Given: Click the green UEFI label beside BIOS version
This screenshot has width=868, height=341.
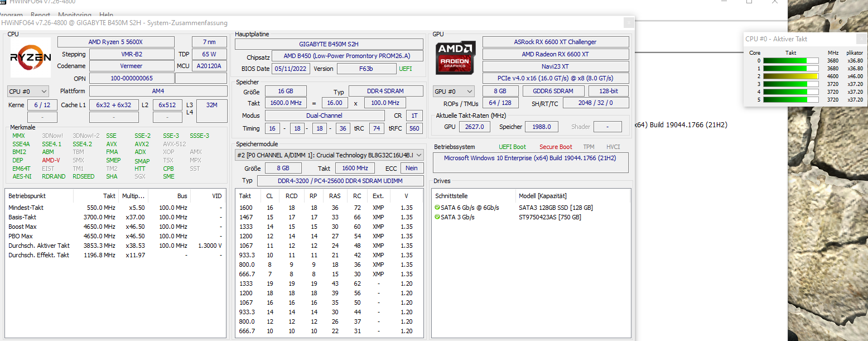Looking at the screenshot, I should (x=406, y=69).
